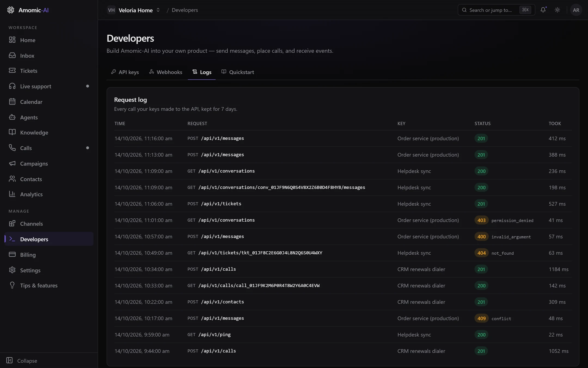Click the 403 status badge
This screenshot has height=368, width=588.
coord(481,220)
